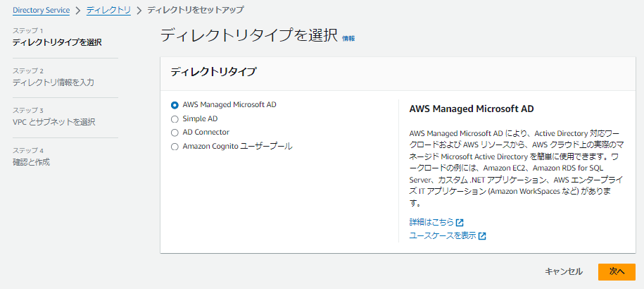Choose AD Connector directory type
The width and height of the screenshot is (644, 289).
(x=175, y=133)
